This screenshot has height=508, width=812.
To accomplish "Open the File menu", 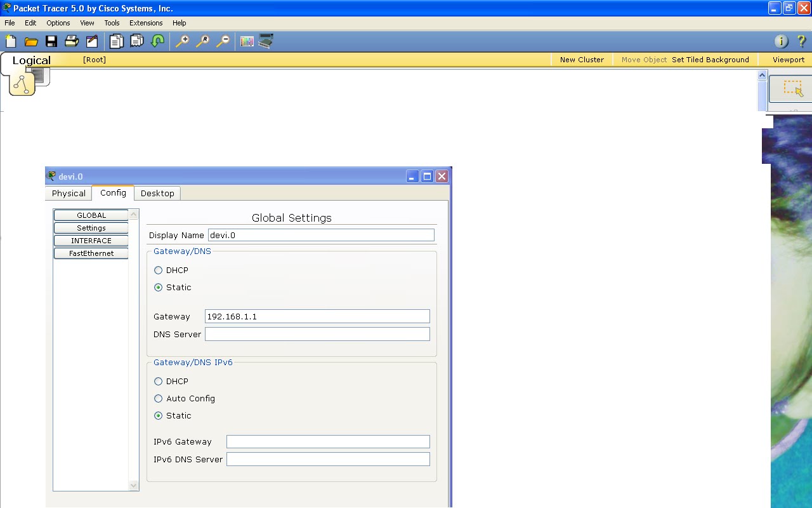I will (10, 23).
